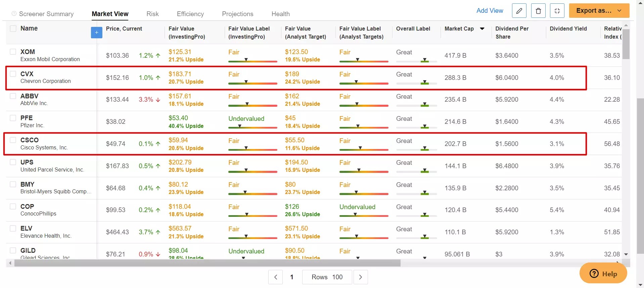Image resolution: width=644 pixels, height=288 pixels.
Task: Select the Market View tab
Action: pos(110,14)
